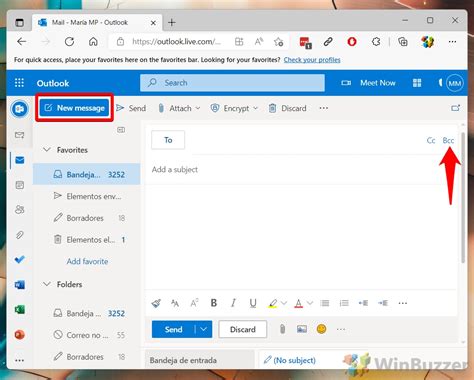Open the Correo no deseado folder
The width and height of the screenshot is (474, 380).
pyautogui.click(x=87, y=335)
